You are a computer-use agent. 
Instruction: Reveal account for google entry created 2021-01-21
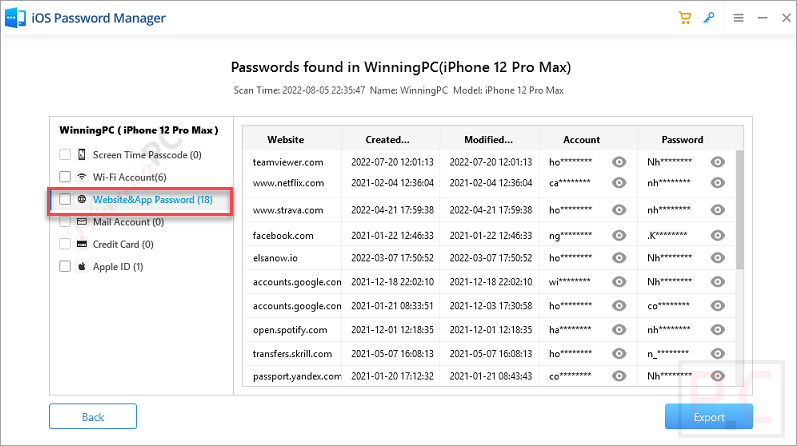(x=619, y=306)
